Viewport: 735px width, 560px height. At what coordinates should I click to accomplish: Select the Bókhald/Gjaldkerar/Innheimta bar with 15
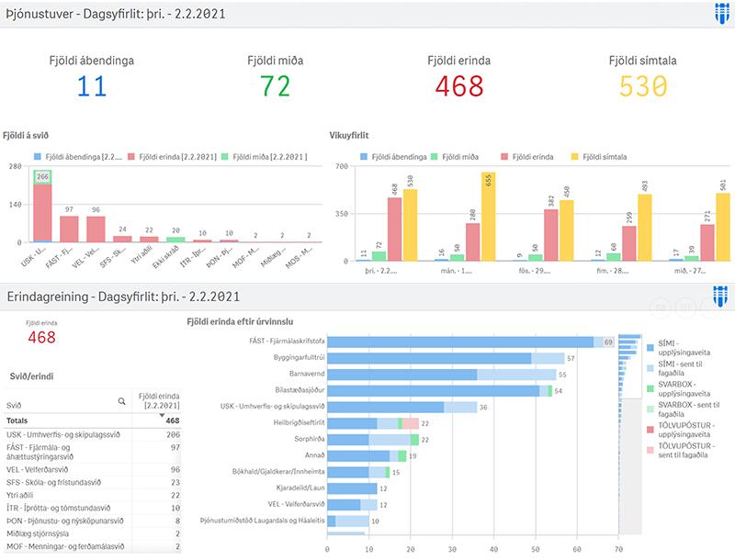tap(358, 473)
